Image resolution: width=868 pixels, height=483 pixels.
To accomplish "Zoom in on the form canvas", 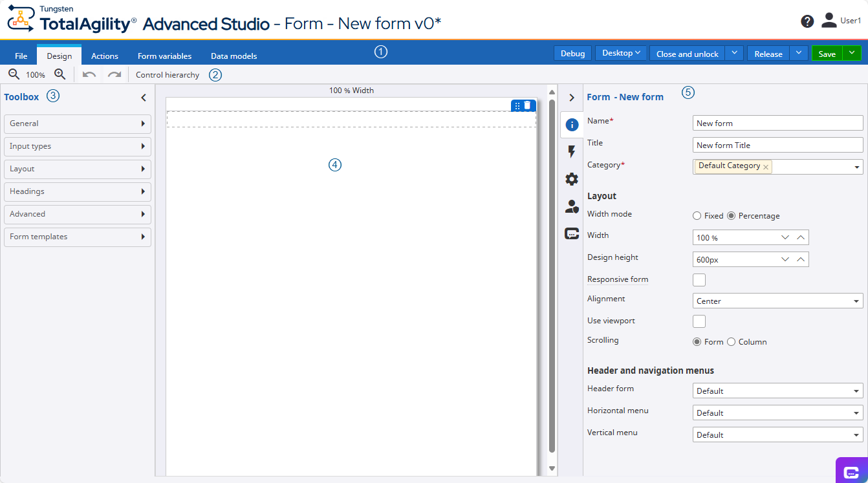I will 60,74.
